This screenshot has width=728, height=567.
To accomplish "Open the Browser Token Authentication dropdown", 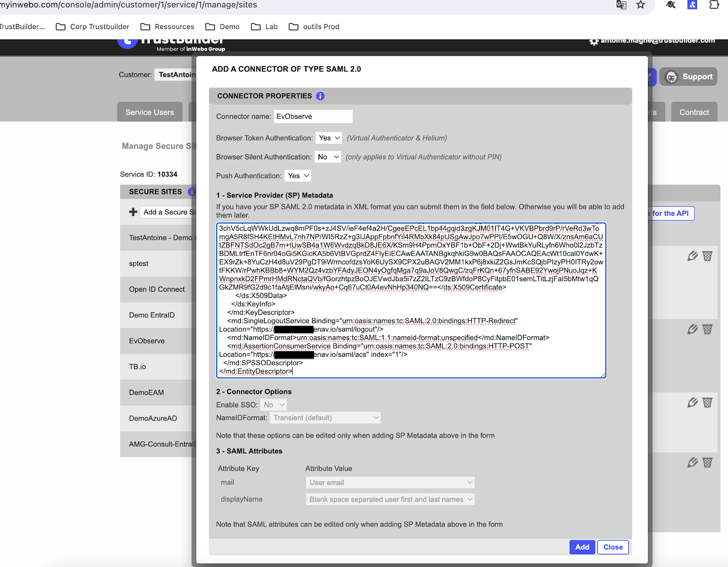I will tap(329, 138).
